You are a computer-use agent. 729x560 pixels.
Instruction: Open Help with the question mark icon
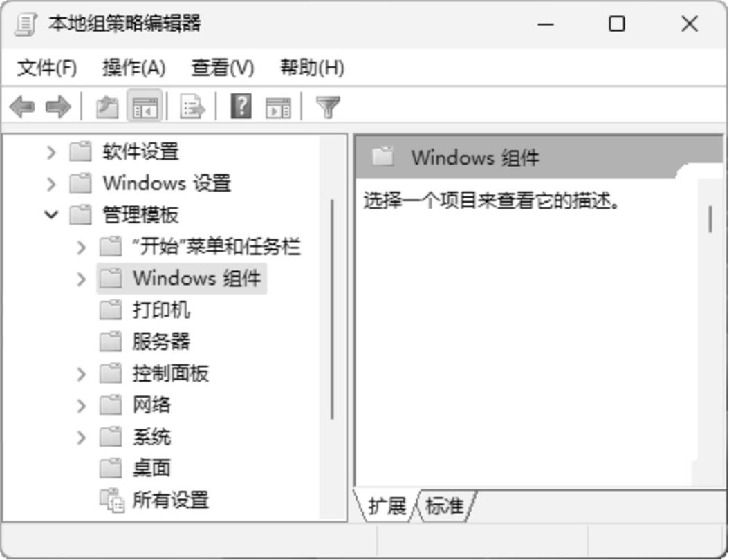[x=241, y=106]
